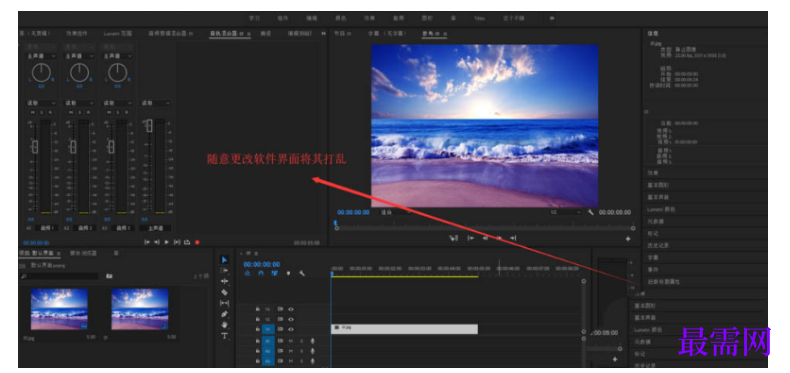Hide track V3 with its eye icon

[x=291, y=309]
